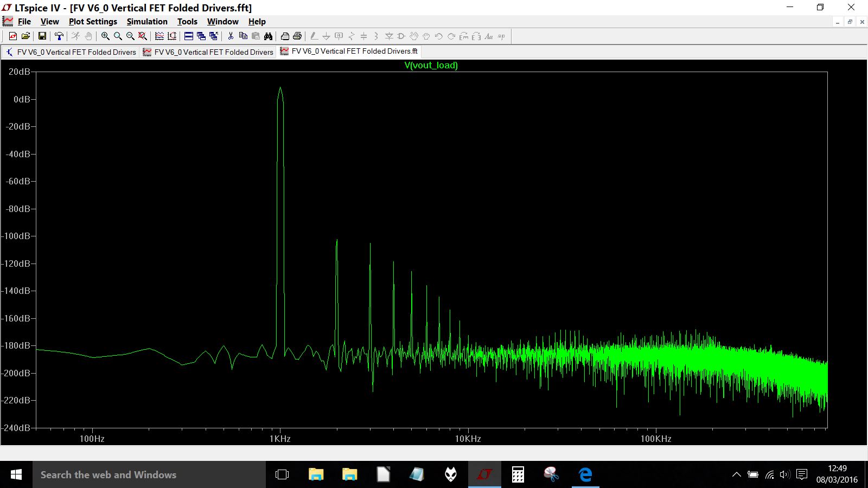The width and height of the screenshot is (868, 488).
Task: Click the Zoom In magnifier icon
Action: click(105, 36)
